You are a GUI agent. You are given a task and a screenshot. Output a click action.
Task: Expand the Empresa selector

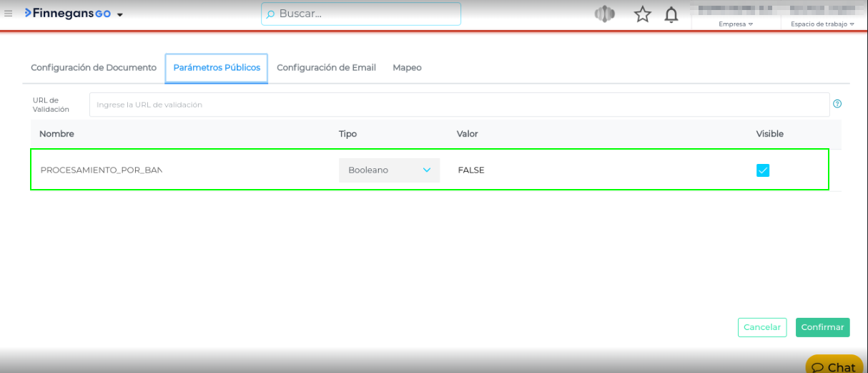(736, 24)
